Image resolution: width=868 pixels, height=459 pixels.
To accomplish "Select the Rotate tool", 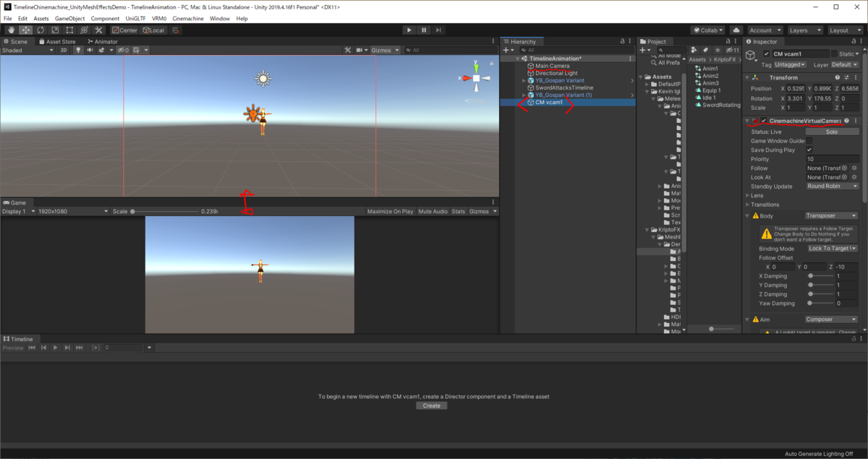I will coord(41,30).
